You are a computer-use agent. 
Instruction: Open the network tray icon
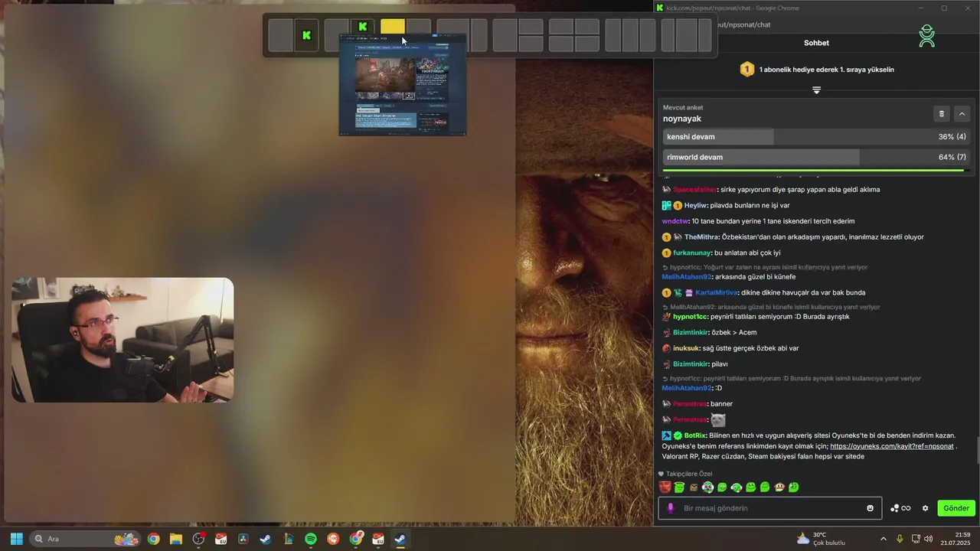[x=915, y=539]
